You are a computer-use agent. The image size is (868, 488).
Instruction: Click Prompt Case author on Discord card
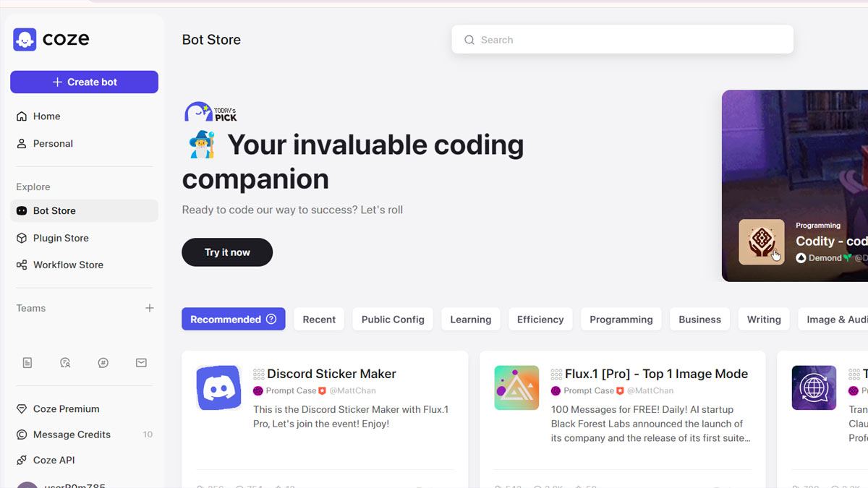(292, 390)
